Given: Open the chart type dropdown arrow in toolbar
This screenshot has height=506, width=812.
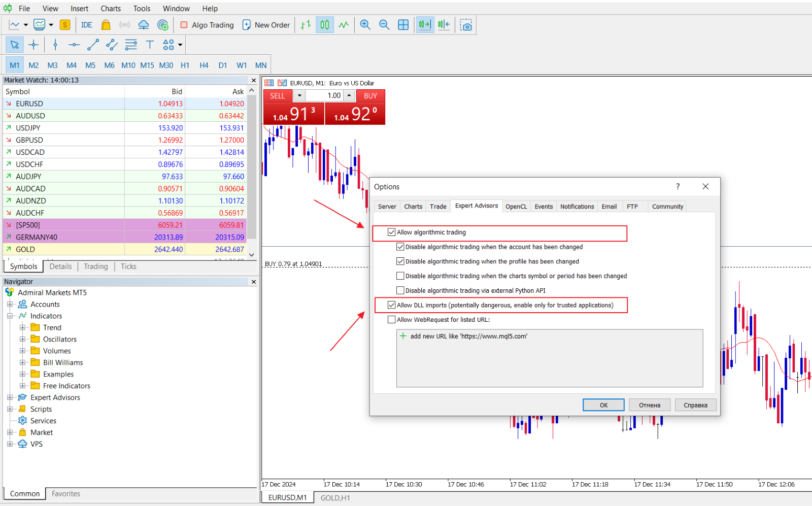Looking at the screenshot, I should click(26, 25).
